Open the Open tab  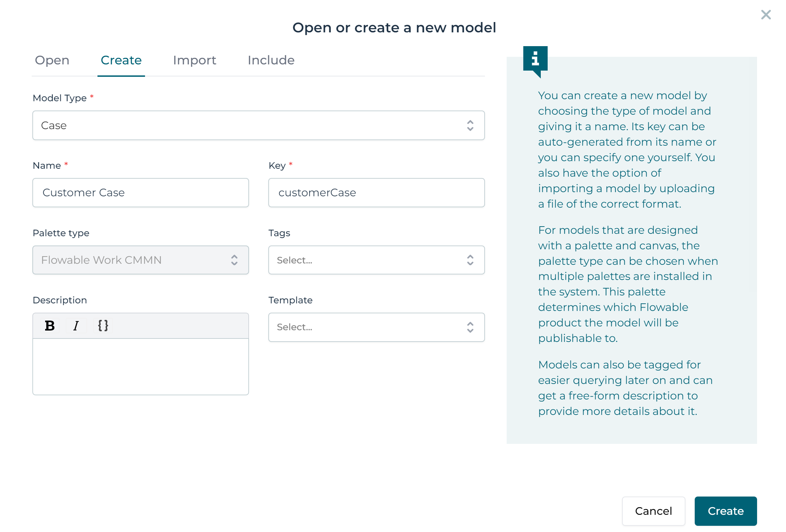(52, 60)
